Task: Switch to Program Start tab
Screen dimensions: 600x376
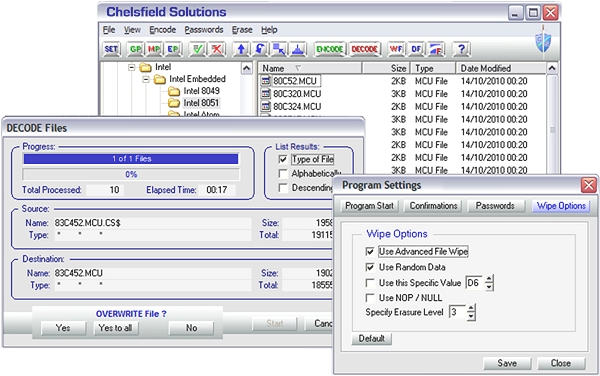Action: coord(369,206)
